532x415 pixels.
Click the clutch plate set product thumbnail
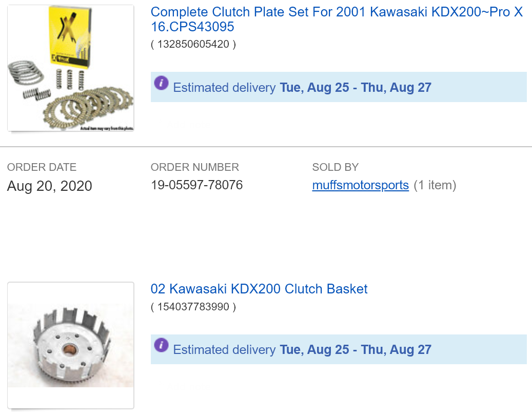point(70,68)
